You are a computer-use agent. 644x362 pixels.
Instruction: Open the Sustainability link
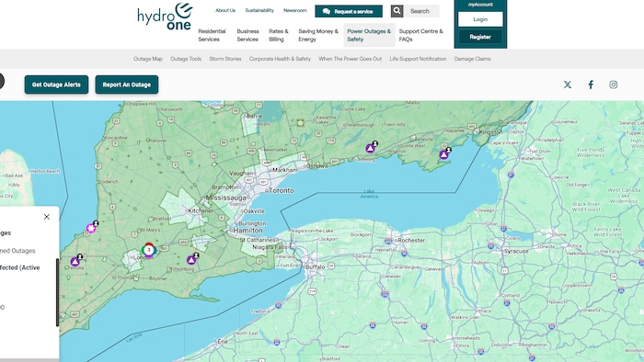(x=259, y=10)
